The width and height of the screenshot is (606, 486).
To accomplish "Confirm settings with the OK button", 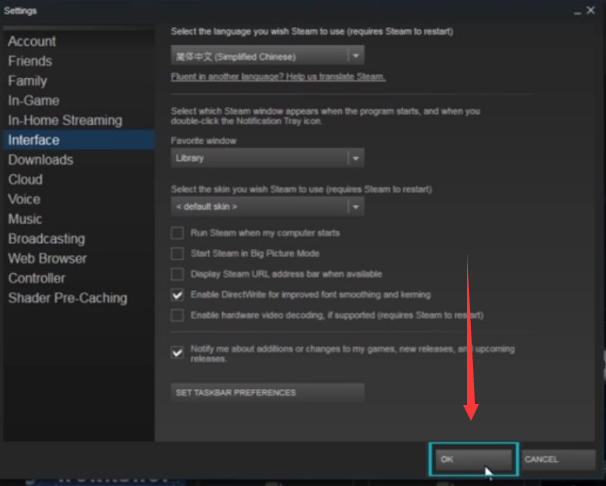I will [x=473, y=459].
